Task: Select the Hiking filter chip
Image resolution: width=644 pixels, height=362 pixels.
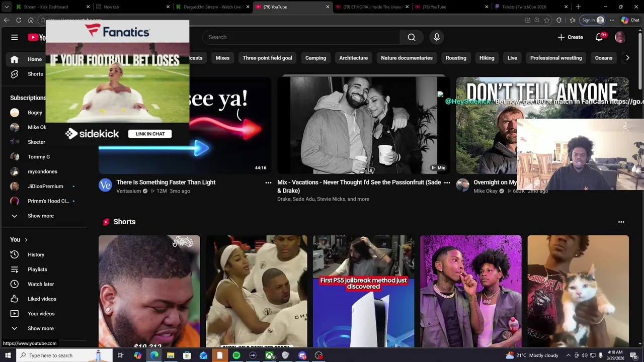Action: tap(487, 58)
